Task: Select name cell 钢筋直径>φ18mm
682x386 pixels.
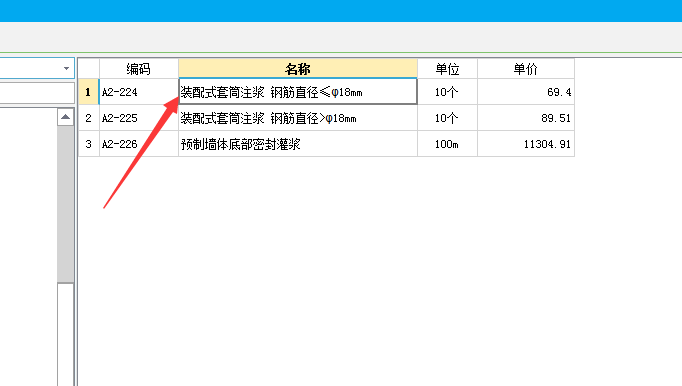Action: (298, 118)
